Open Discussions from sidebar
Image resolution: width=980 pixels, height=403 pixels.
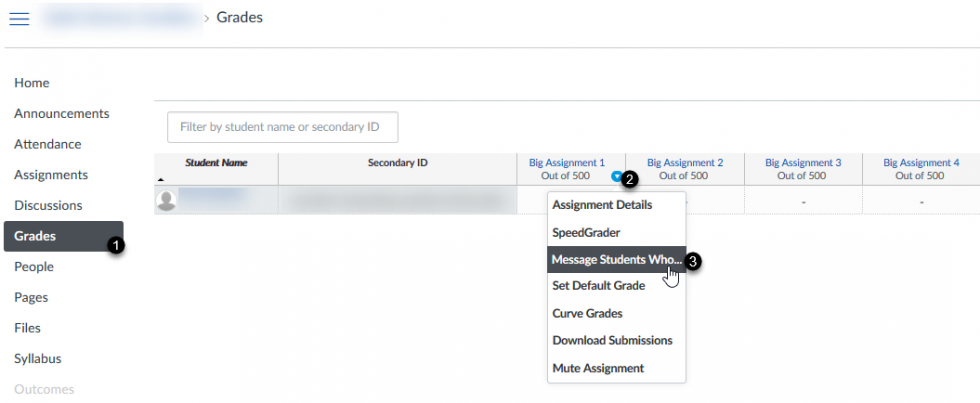point(48,205)
